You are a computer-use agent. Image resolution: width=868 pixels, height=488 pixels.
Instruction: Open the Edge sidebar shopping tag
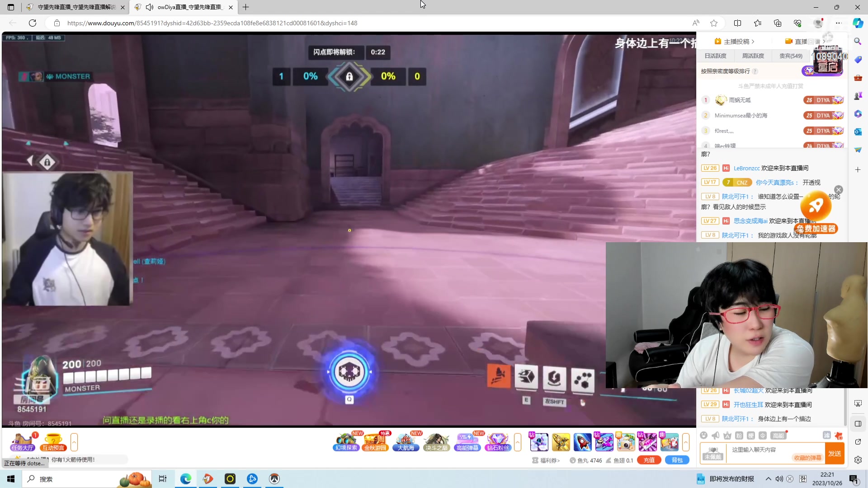858,60
